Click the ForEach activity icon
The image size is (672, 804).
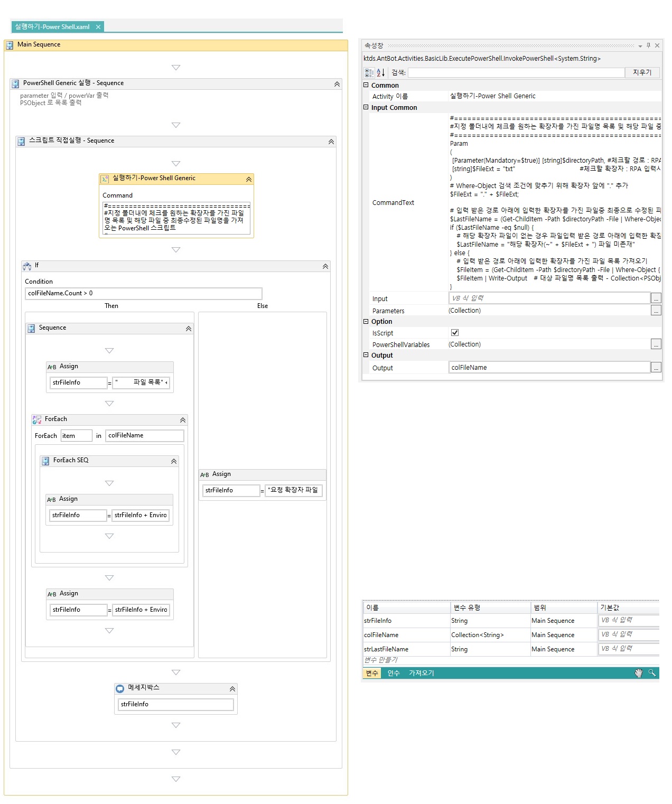coord(37,420)
